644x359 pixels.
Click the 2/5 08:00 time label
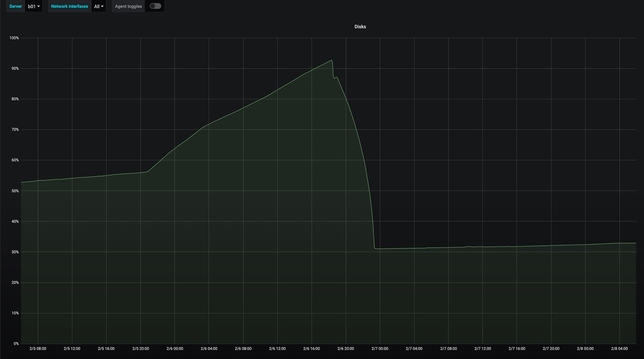(38, 348)
